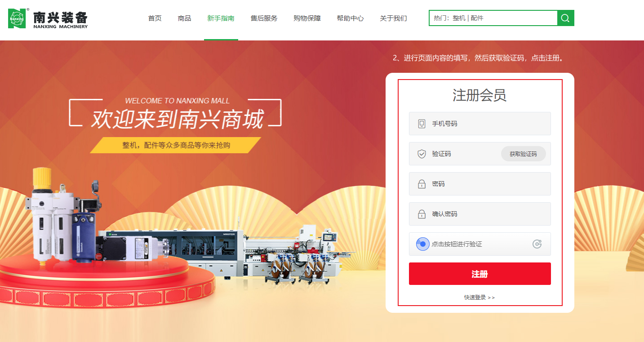Click the captcha refresh icon at right
This screenshot has width=644, height=342.
(x=537, y=244)
